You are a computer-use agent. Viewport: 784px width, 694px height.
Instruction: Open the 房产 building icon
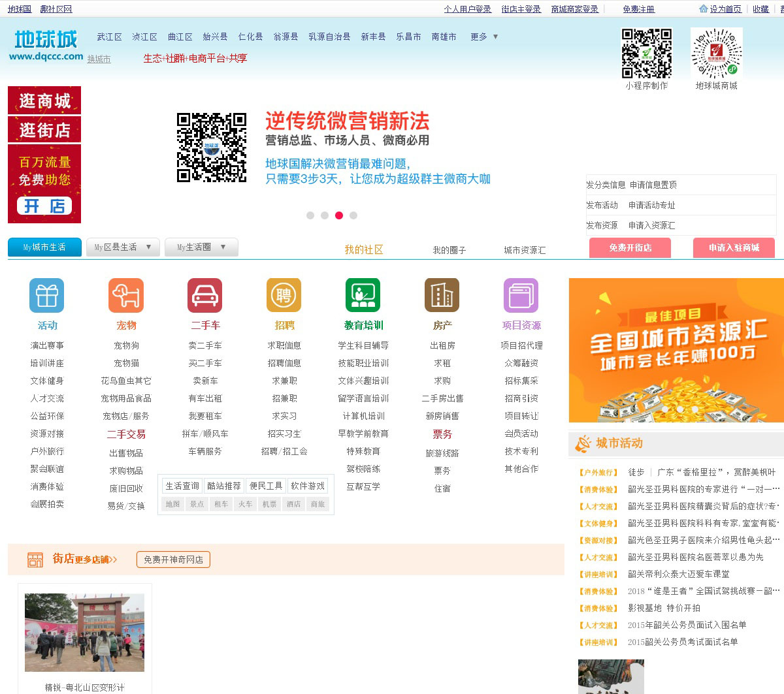442,295
